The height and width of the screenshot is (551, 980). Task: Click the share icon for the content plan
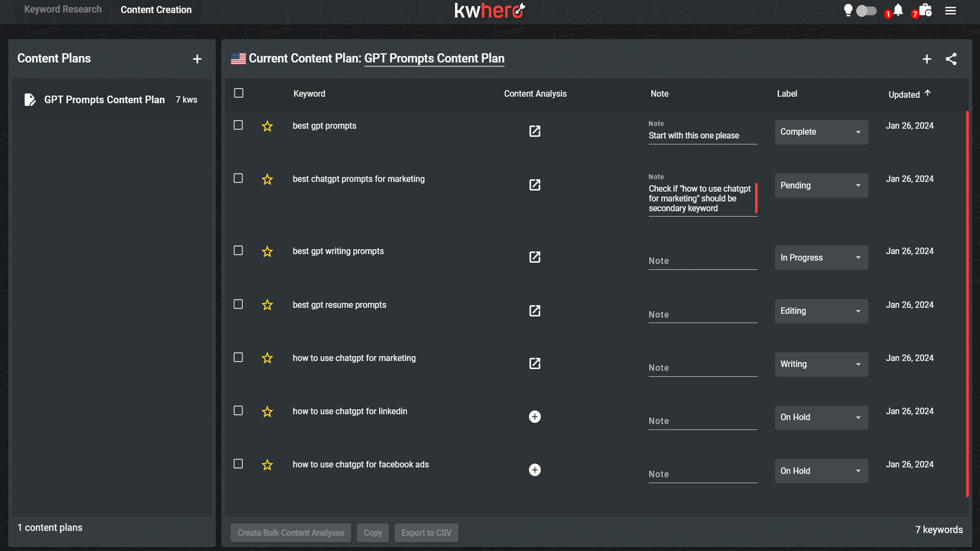tap(951, 59)
